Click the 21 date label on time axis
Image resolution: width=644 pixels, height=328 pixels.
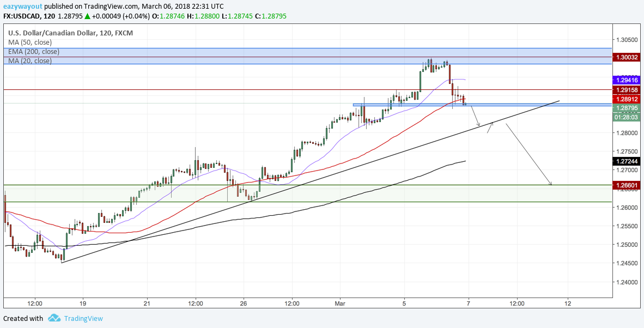[147, 304]
